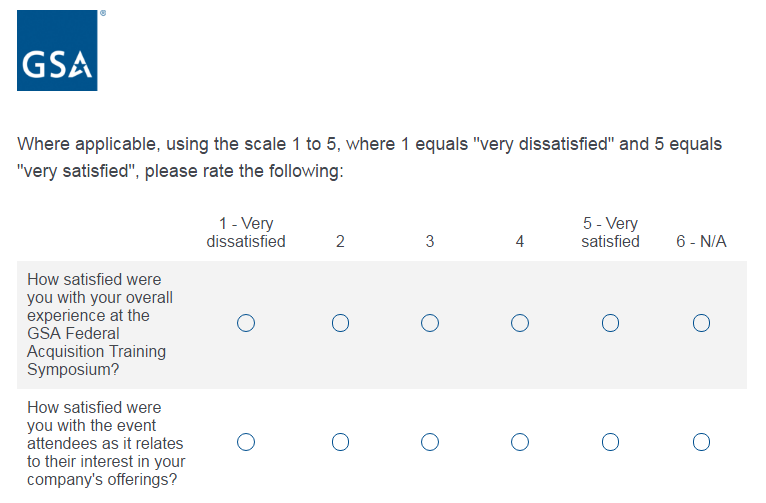Rate event attendees as 1 - Very dissatisfied
This screenshot has width=766, height=503.
point(246,442)
